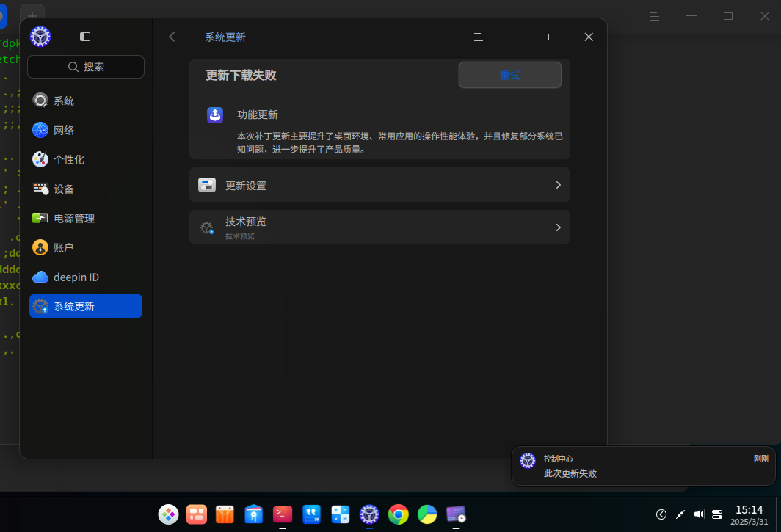Open the purple clock-badged app dock icon
The image size is (781, 532).
click(456, 514)
